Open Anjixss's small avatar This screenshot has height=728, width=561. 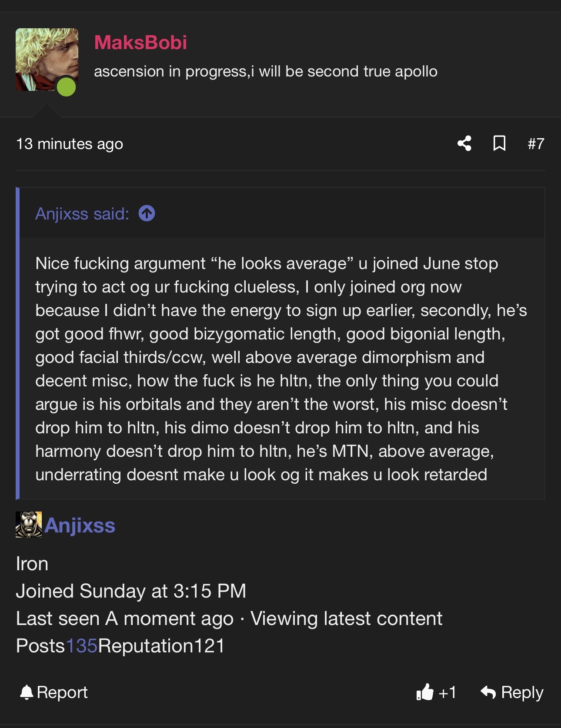(x=29, y=525)
